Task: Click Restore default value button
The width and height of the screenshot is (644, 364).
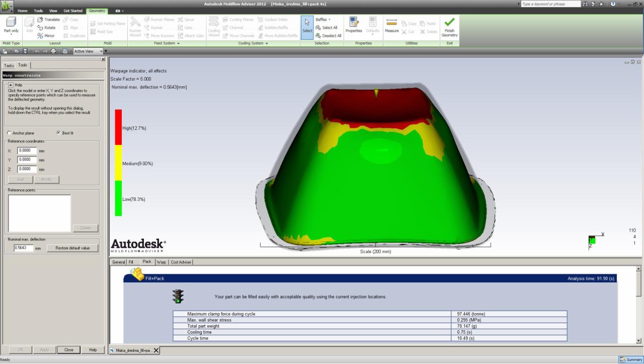Action: click(x=72, y=248)
